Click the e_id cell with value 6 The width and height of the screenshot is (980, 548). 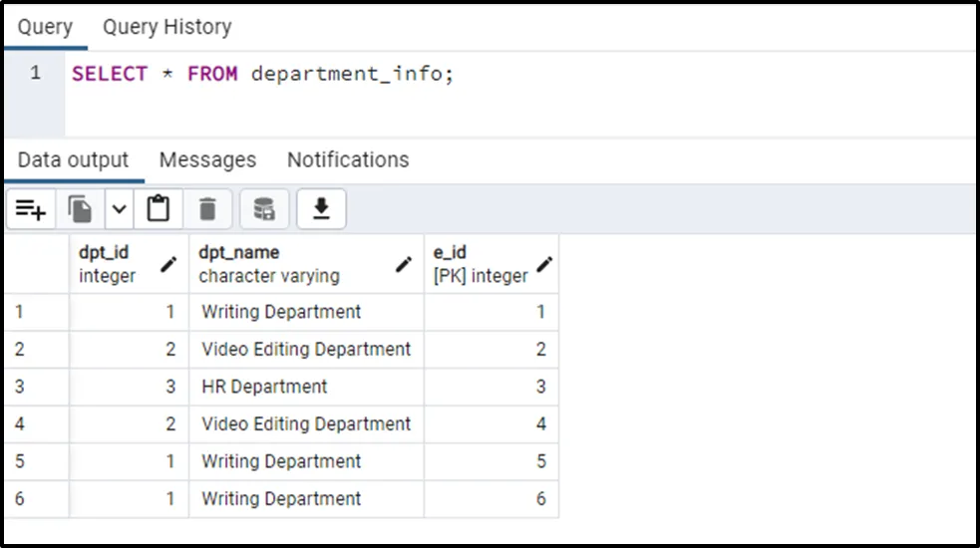[491, 499]
